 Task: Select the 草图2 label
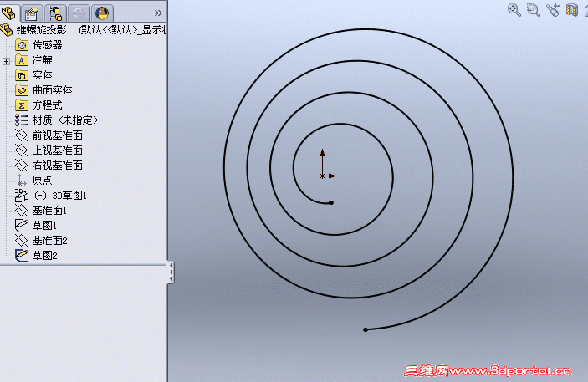tap(45, 256)
